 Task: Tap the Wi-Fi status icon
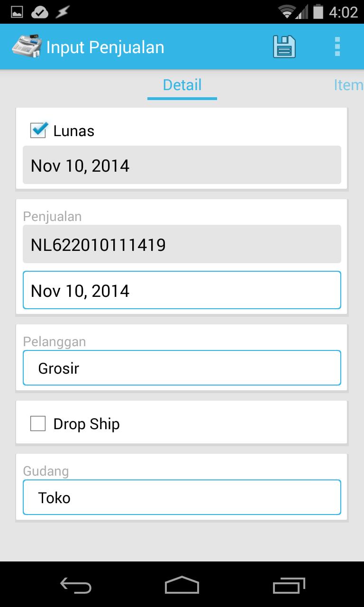click(286, 12)
